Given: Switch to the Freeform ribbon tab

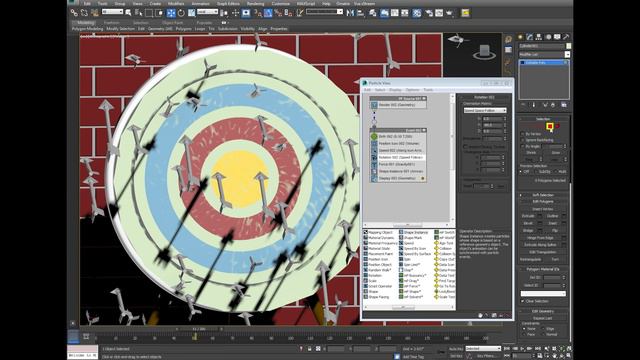Looking at the screenshot, I should 111,23.
